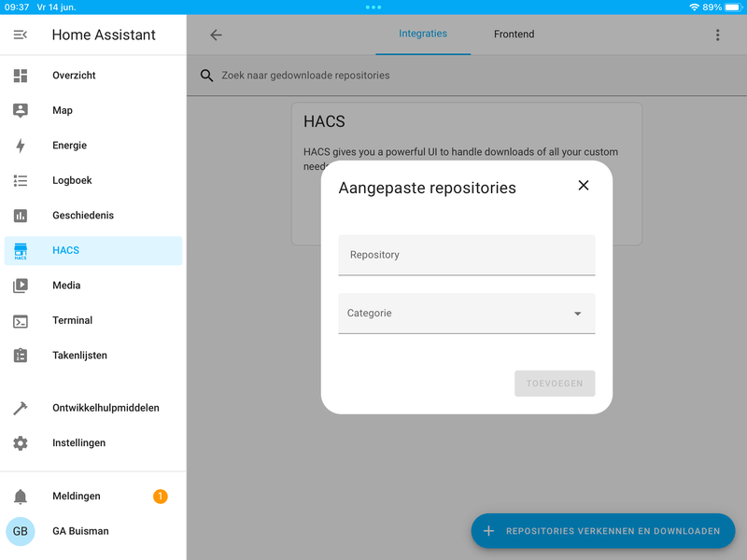Click the orange notification badge
The height and width of the screenshot is (560, 747).
coord(160,497)
